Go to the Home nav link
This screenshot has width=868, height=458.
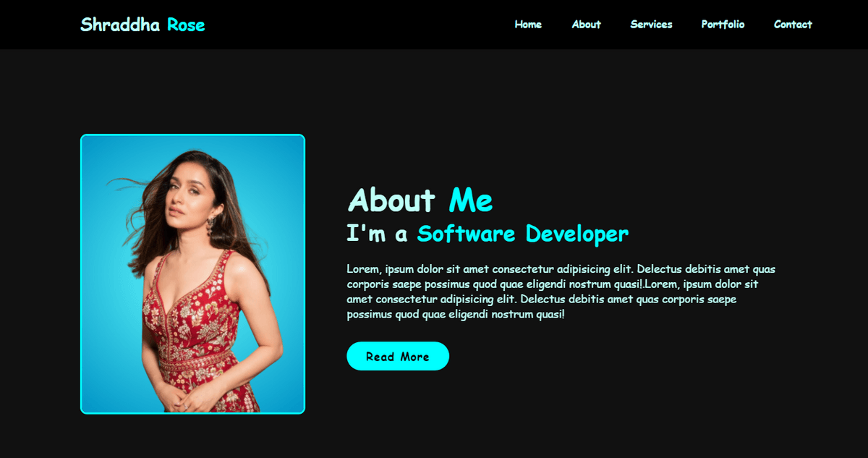528,25
